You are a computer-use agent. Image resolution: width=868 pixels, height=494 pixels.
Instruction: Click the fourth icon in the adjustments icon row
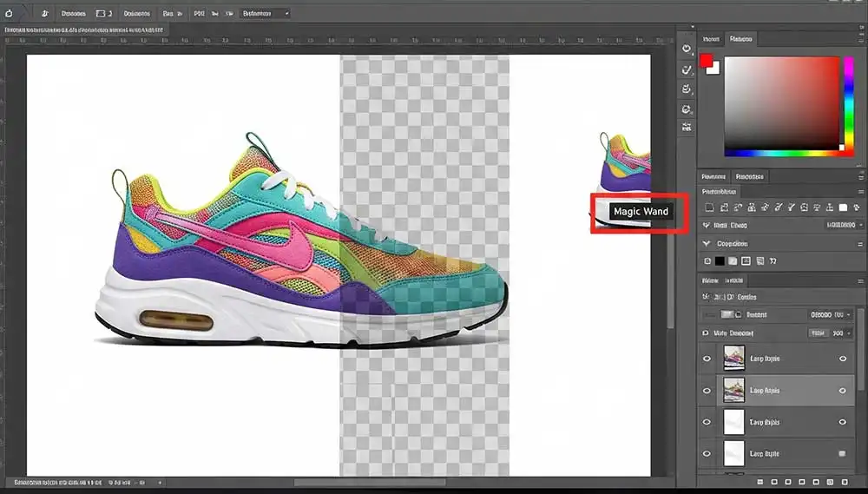[751, 207]
